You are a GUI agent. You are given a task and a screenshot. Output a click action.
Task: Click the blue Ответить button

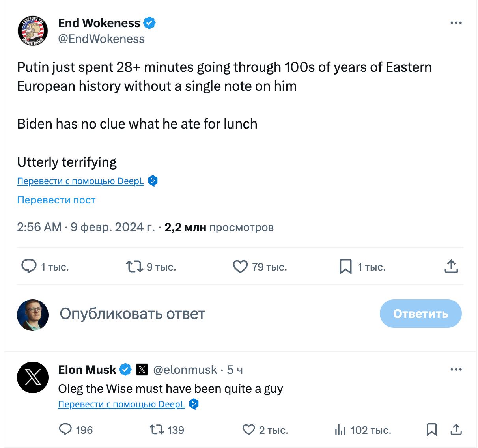(420, 314)
